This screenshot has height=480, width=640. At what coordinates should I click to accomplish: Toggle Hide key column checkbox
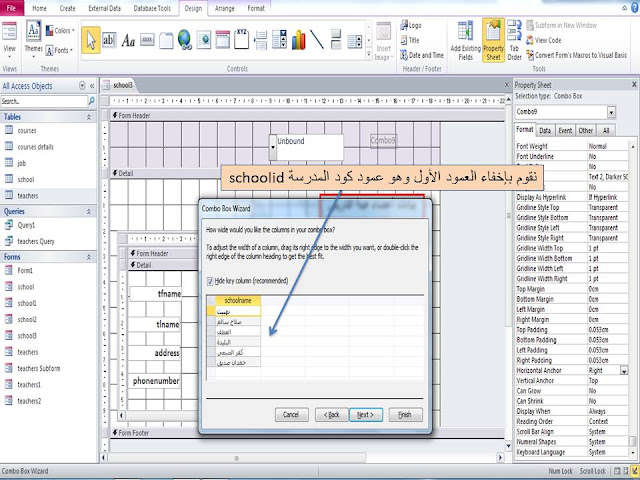(x=210, y=281)
